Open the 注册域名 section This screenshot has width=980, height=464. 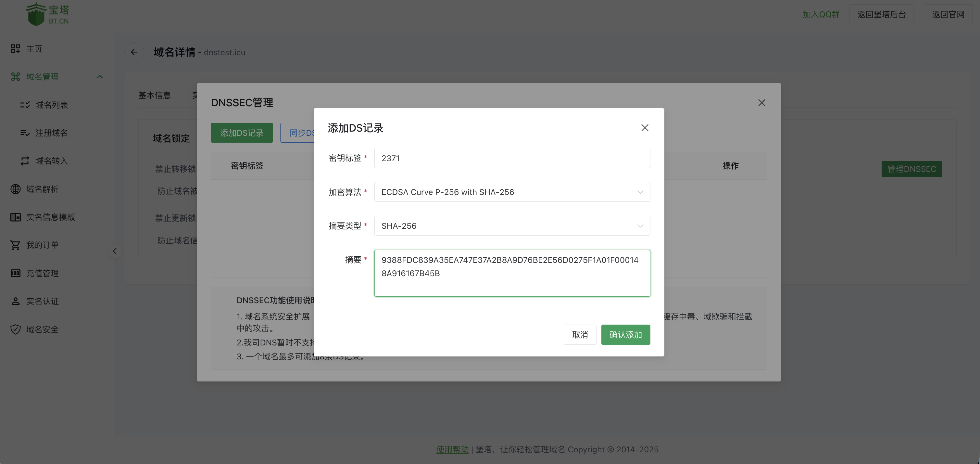[51, 133]
